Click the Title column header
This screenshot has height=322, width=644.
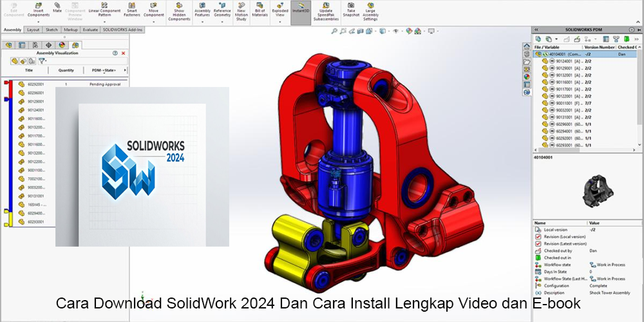point(29,70)
